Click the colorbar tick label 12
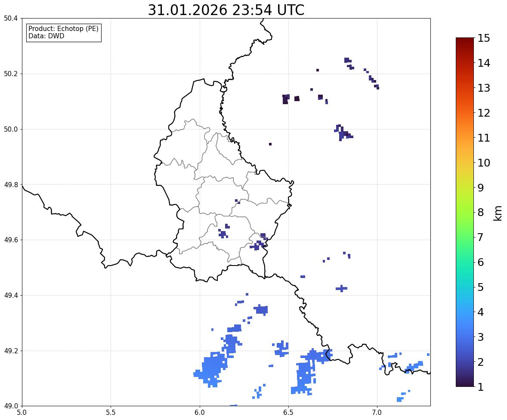 click(x=484, y=113)
